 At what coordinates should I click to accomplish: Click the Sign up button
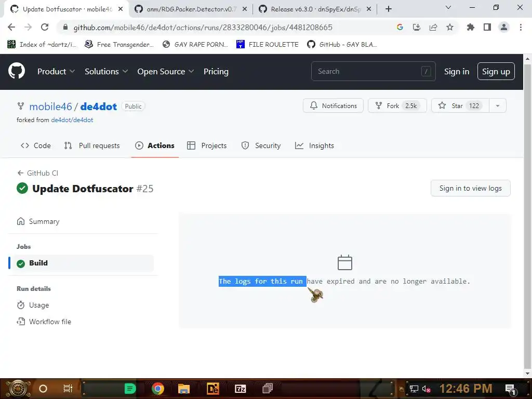[x=496, y=71]
